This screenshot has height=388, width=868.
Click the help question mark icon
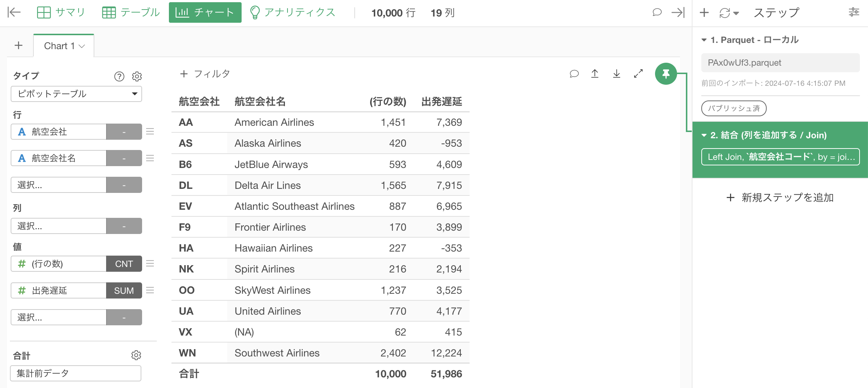pyautogui.click(x=119, y=76)
